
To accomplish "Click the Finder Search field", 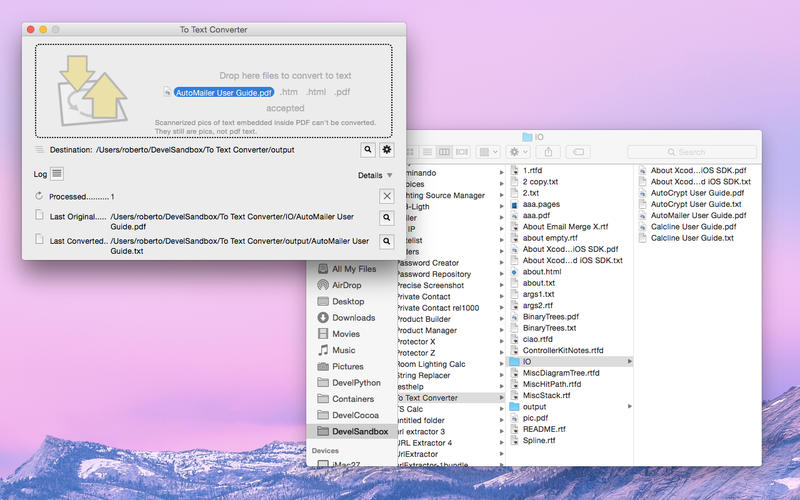I will click(x=690, y=152).
